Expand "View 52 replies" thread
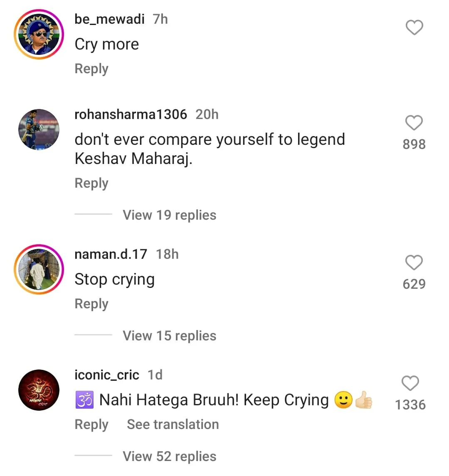The image size is (449, 476). (x=169, y=456)
